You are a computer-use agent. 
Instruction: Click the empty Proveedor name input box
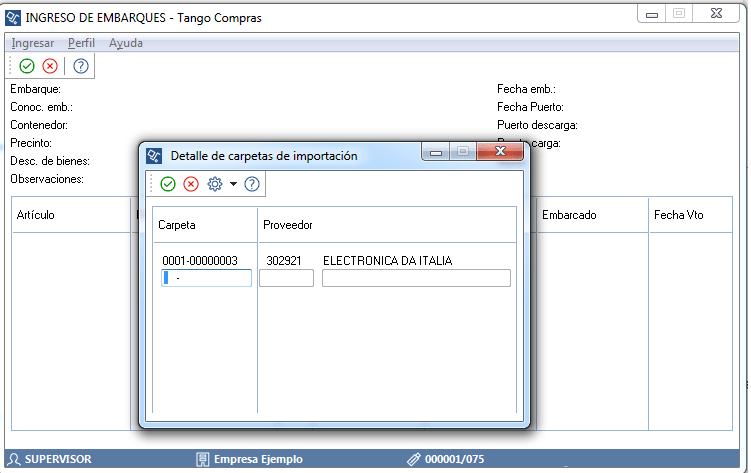(416, 278)
